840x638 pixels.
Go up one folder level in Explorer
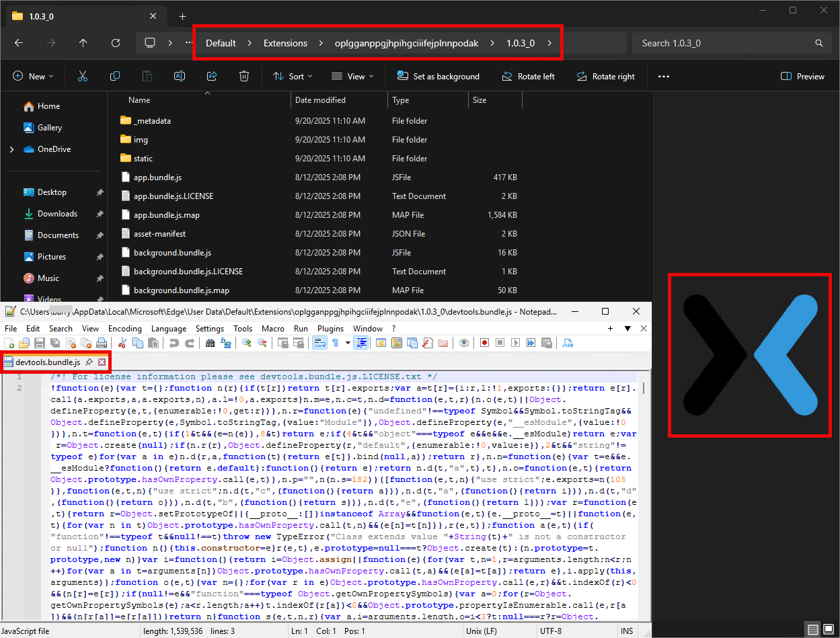tap(83, 43)
